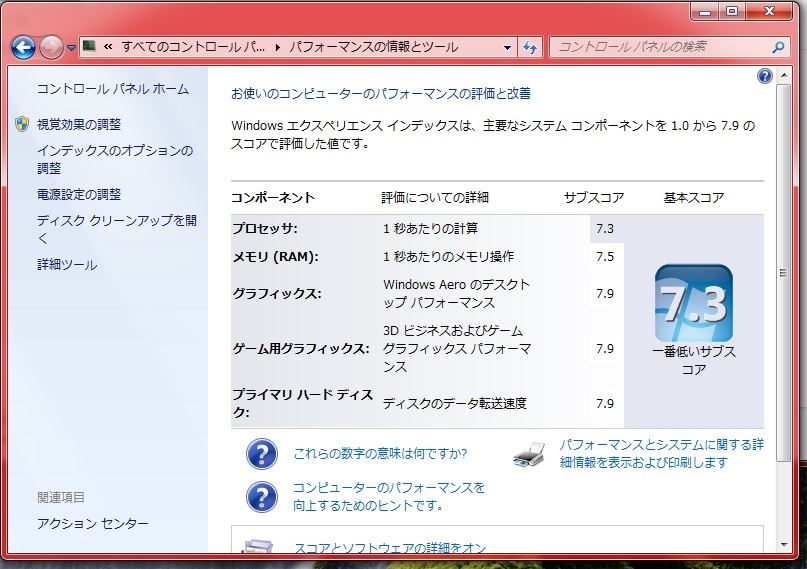This screenshot has width=807, height=569.
Task: Click the scrollbar up arrow
Action: 784,76
